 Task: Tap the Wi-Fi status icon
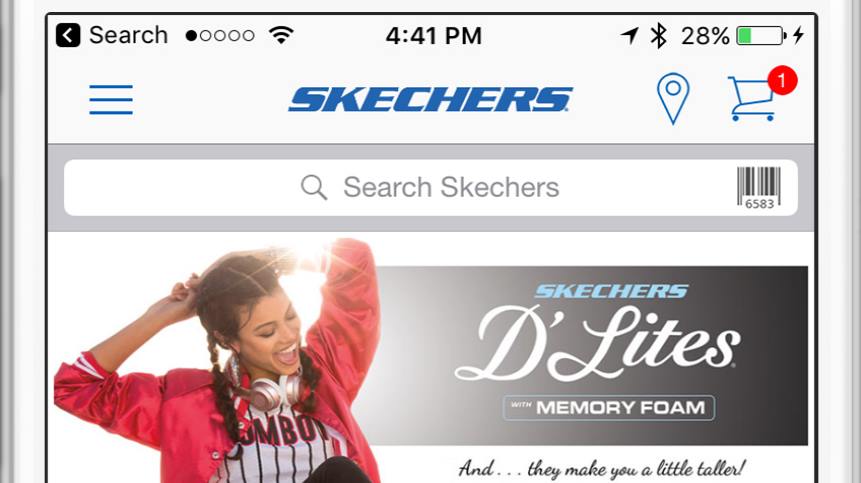[281, 35]
